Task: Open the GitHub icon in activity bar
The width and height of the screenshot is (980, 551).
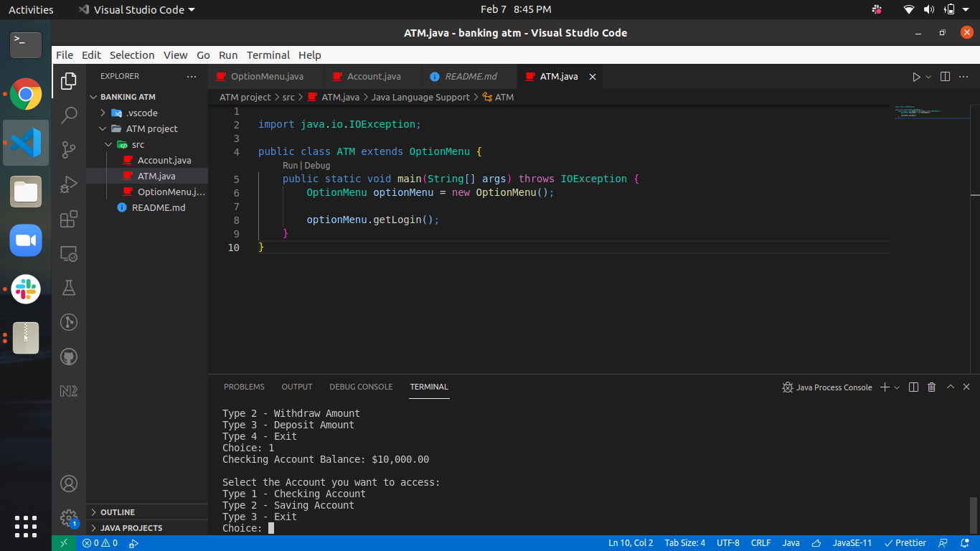Action: pos(69,357)
